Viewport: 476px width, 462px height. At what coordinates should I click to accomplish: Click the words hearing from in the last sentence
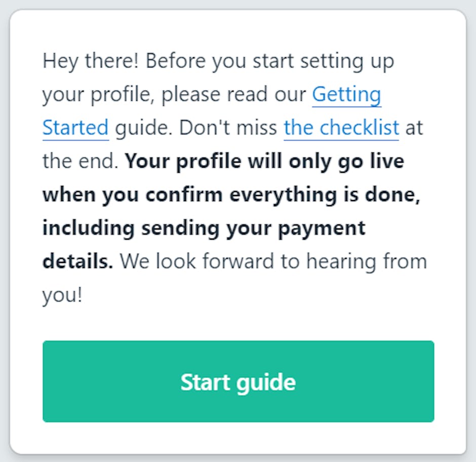367,261
